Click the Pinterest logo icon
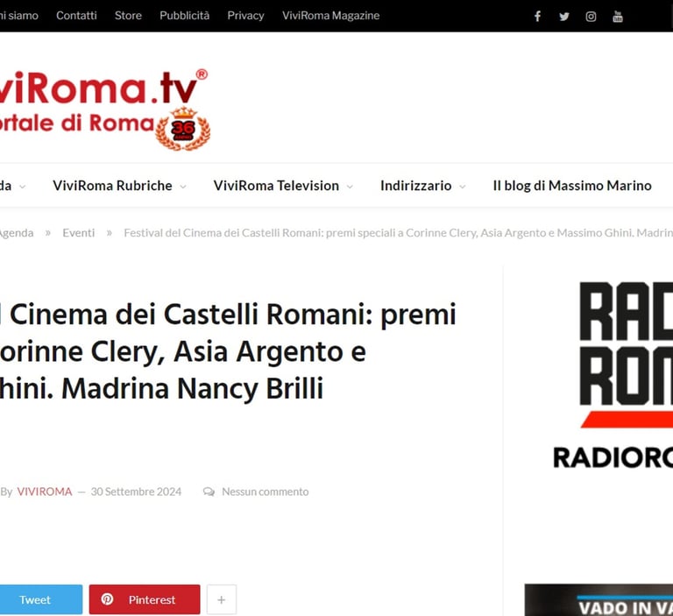Image resolution: width=673 pixels, height=616 pixels. click(107, 598)
